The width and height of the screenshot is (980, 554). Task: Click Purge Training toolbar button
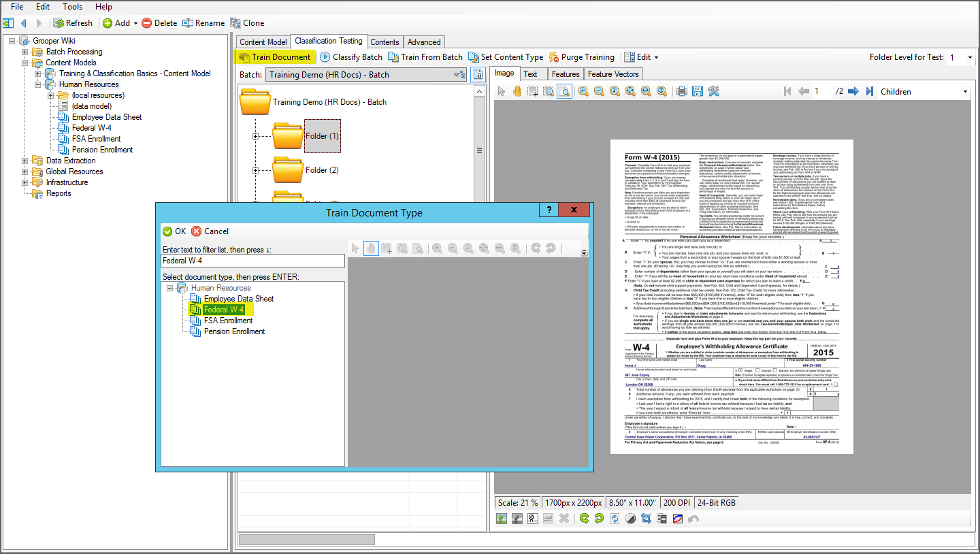click(582, 57)
